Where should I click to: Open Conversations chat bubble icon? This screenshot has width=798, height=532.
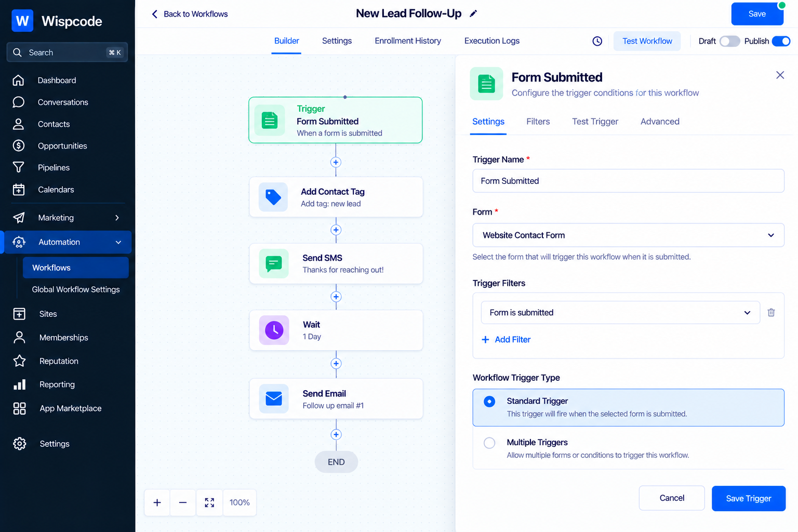(x=18, y=102)
